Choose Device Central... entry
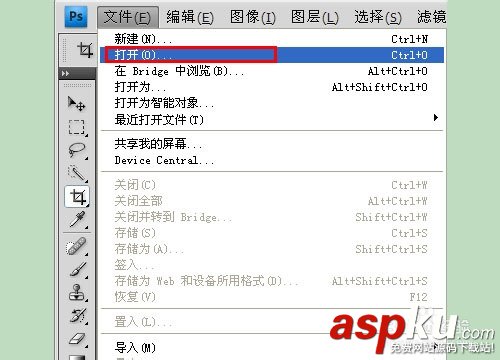This screenshot has width=500, height=360. [272, 160]
